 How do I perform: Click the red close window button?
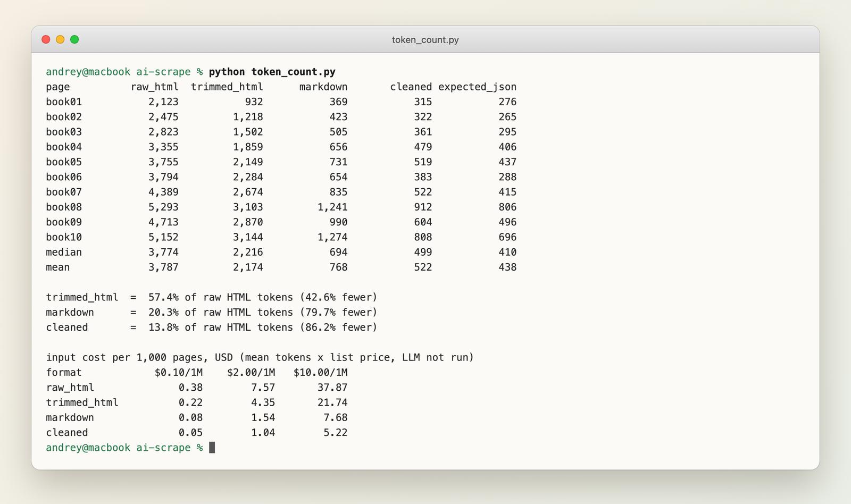46,39
